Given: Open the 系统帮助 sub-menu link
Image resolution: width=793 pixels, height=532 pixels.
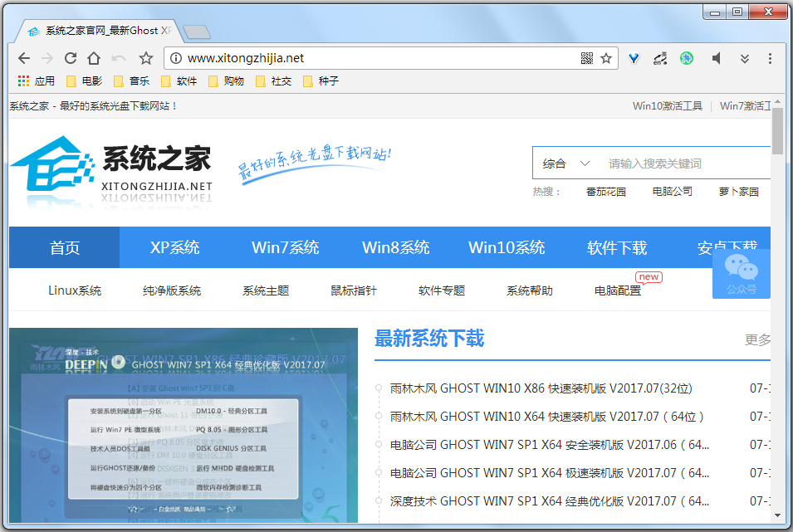Looking at the screenshot, I should (530, 290).
